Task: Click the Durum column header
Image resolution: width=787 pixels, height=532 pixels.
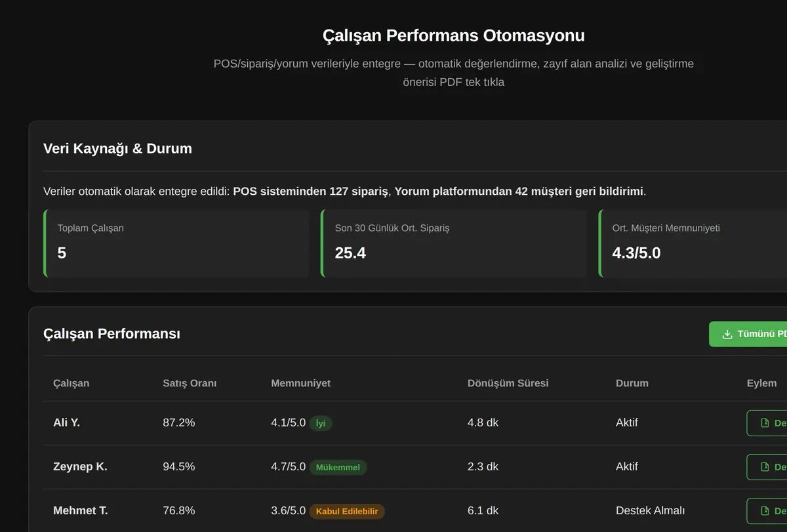Action: [x=632, y=383]
